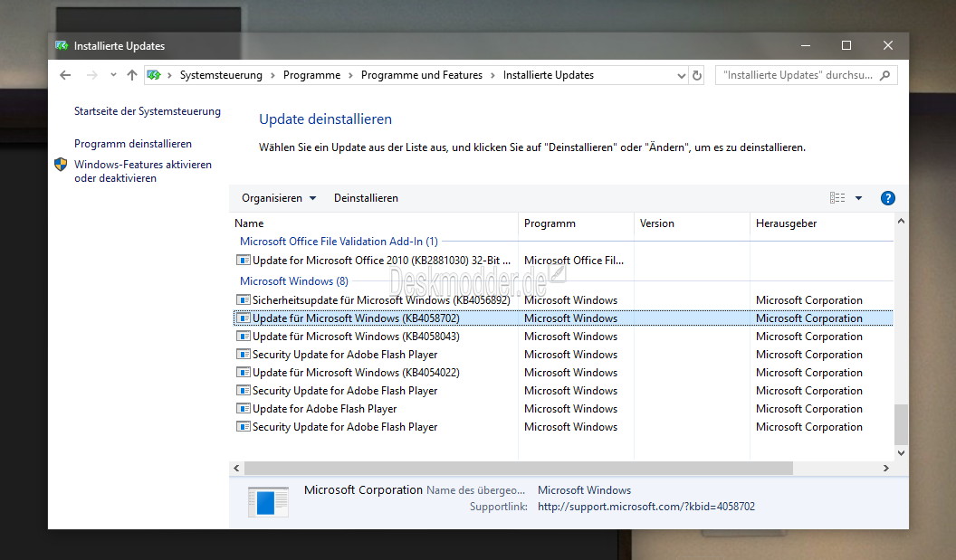Click the Installierte Updates breadcrumb segment
Image resolution: width=956 pixels, height=560 pixels.
tap(548, 75)
